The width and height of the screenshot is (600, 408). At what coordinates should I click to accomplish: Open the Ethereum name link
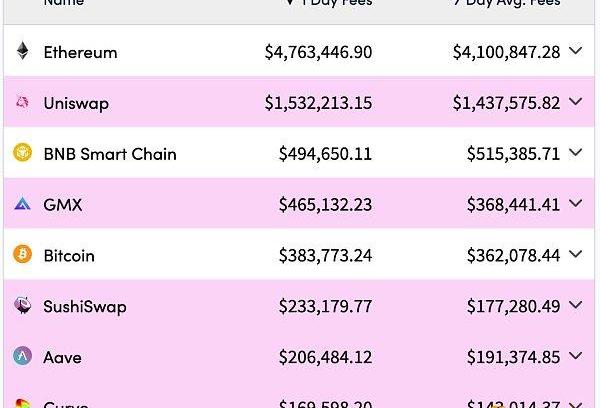coord(80,52)
